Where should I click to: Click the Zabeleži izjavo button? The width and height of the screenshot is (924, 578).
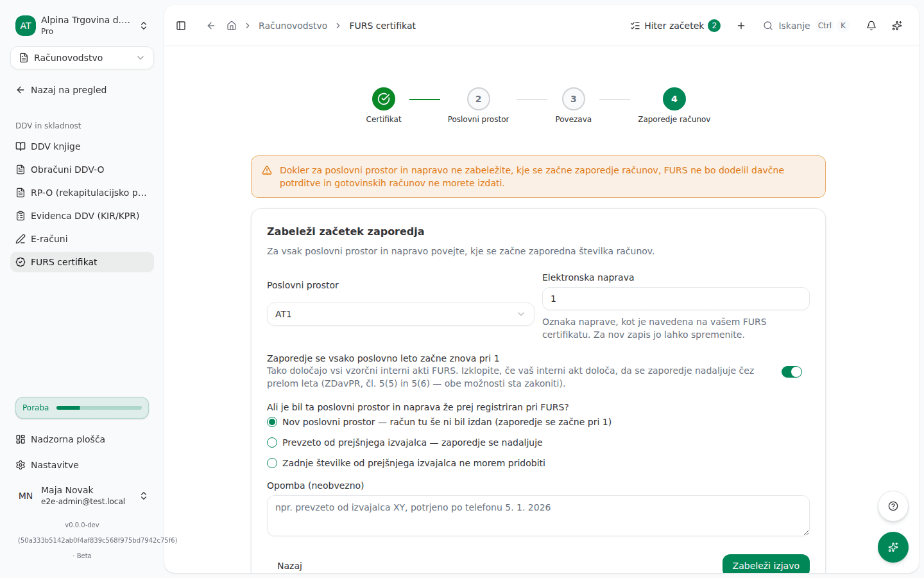pos(766,564)
